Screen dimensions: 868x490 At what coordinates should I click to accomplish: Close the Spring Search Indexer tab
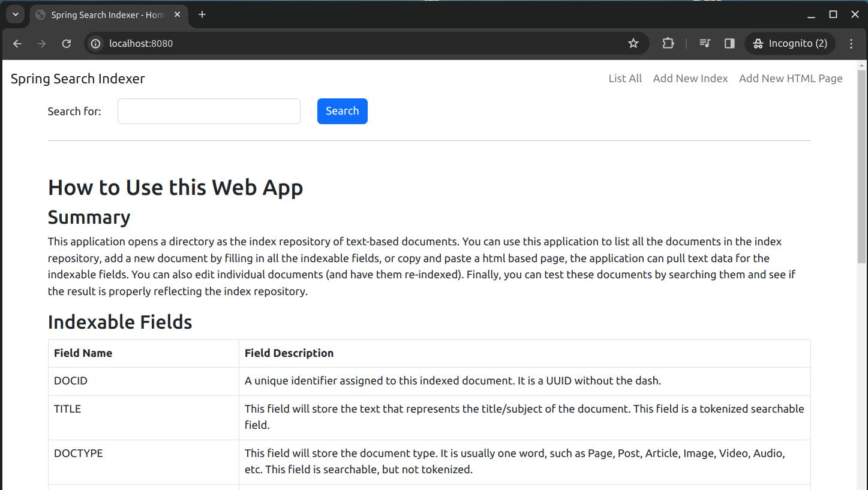click(177, 14)
